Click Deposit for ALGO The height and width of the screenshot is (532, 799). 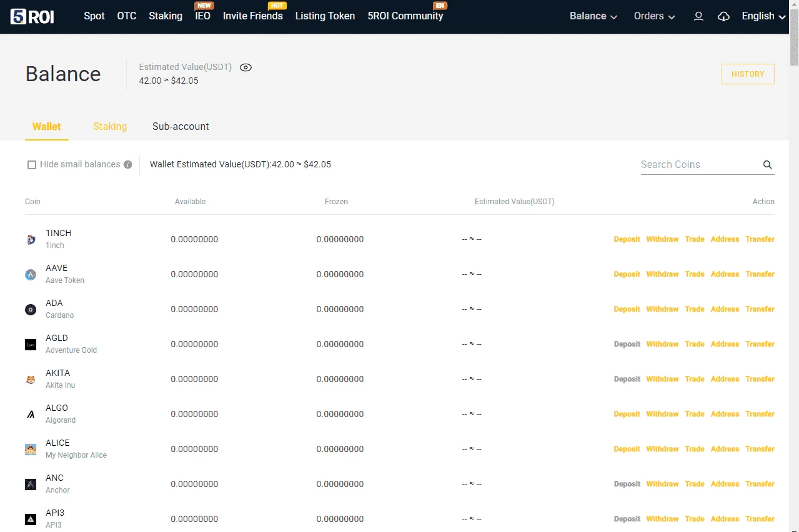point(627,414)
